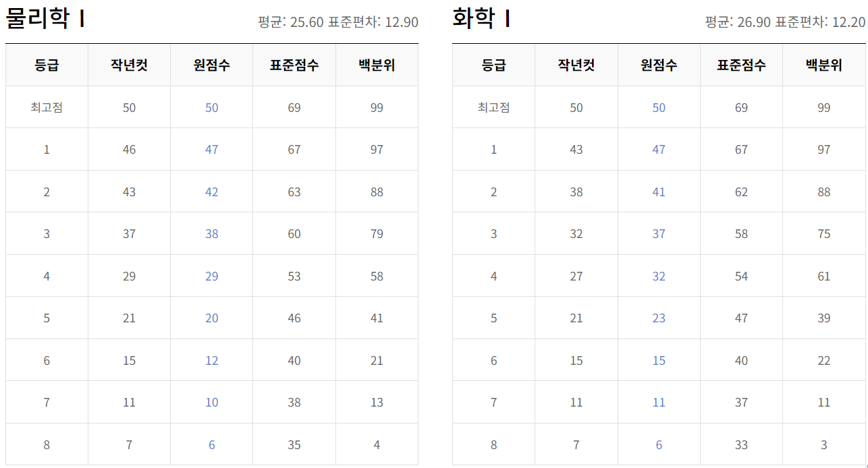Click 작년컷 46 in 물리학 I grade 1

129,150
